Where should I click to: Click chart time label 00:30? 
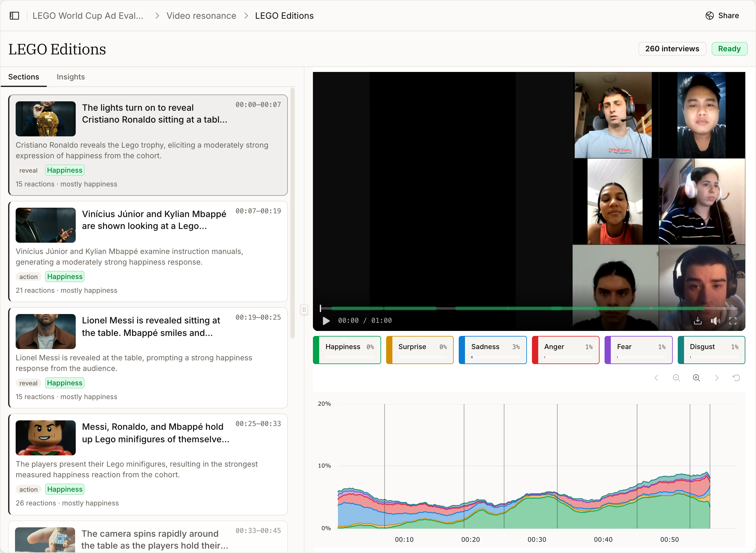(537, 540)
